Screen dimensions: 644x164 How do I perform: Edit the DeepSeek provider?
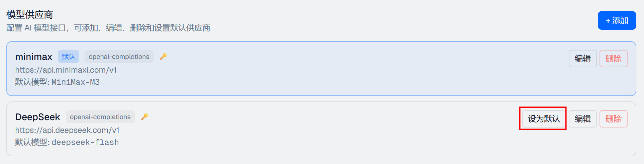pos(583,119)
